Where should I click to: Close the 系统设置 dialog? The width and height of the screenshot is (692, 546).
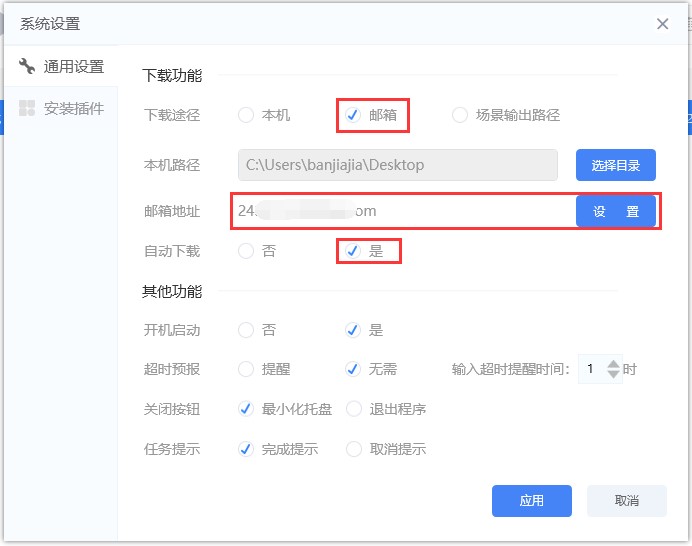pos(662,24)
